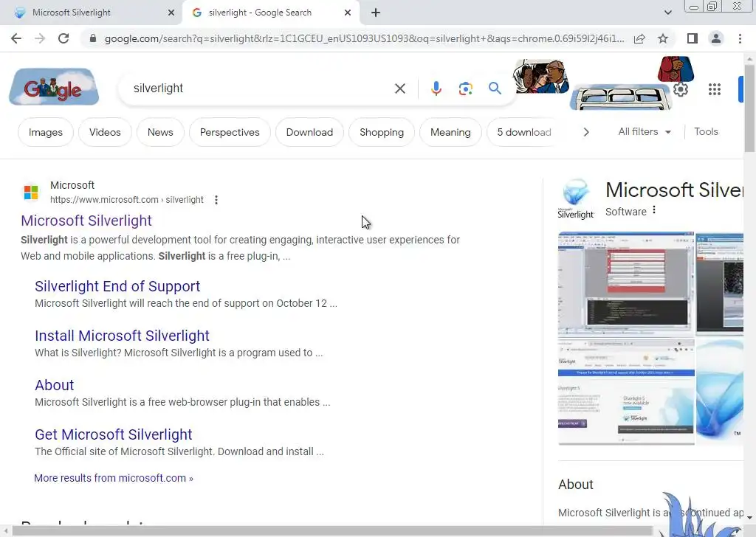This screenshot has width=756, height=537.
Task: Open the tab search dropdown arrow
Action: click(667, 13)
